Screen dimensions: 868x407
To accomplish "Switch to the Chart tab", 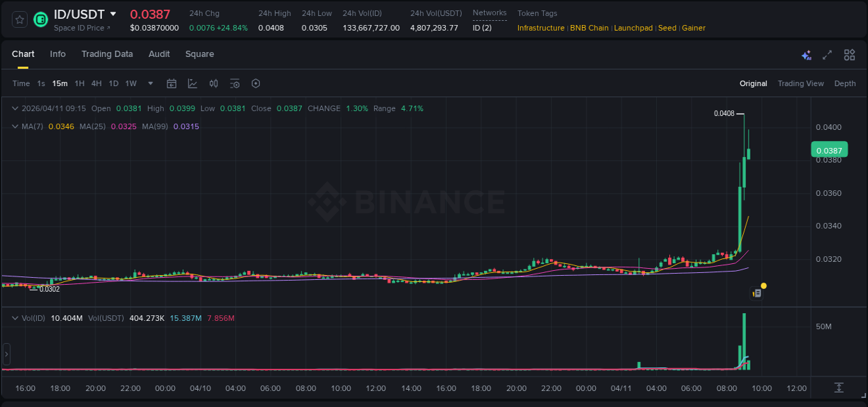I will (x=23, y=54).
